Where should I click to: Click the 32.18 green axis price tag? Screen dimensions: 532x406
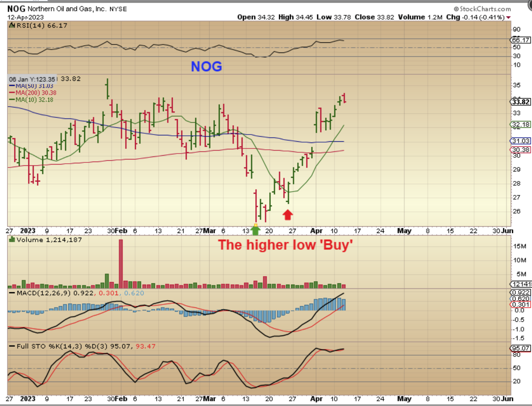(521, 124)
